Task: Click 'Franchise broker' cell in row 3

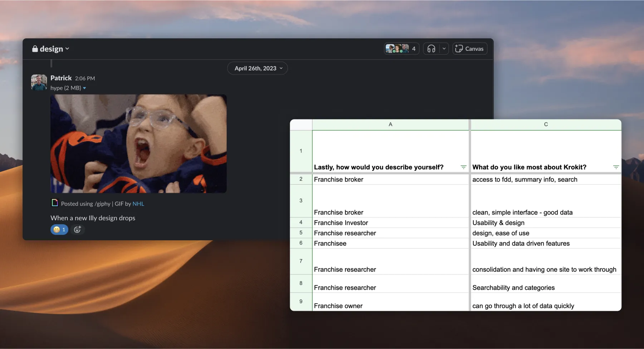Action: pos(390,201)
